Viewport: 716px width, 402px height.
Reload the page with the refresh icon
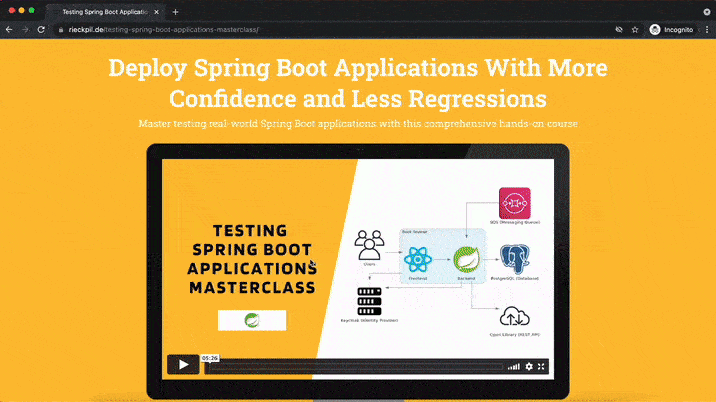click(x=41, y=30)
